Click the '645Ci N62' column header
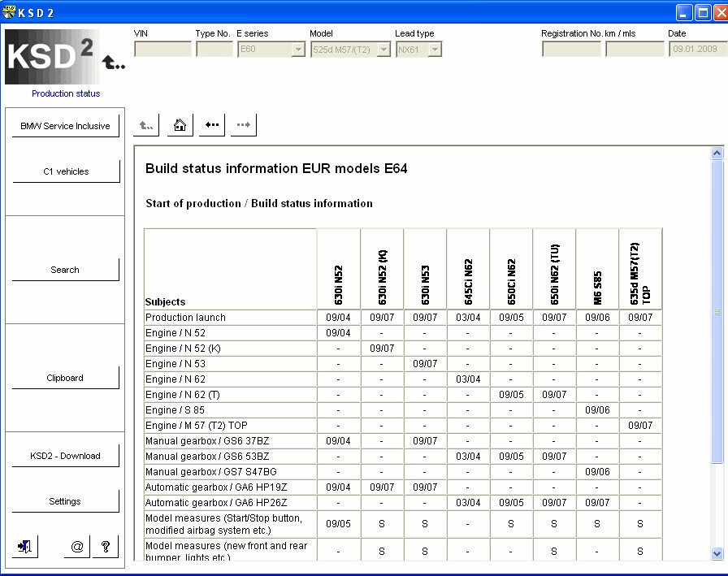728x576 pixels. coord(468,282)
